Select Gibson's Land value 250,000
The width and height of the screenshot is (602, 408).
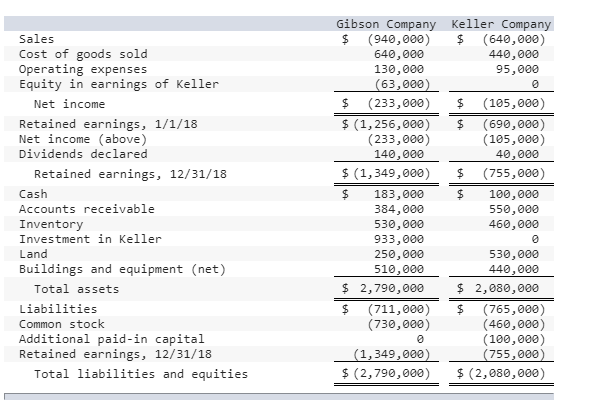[x=399, y=254]
